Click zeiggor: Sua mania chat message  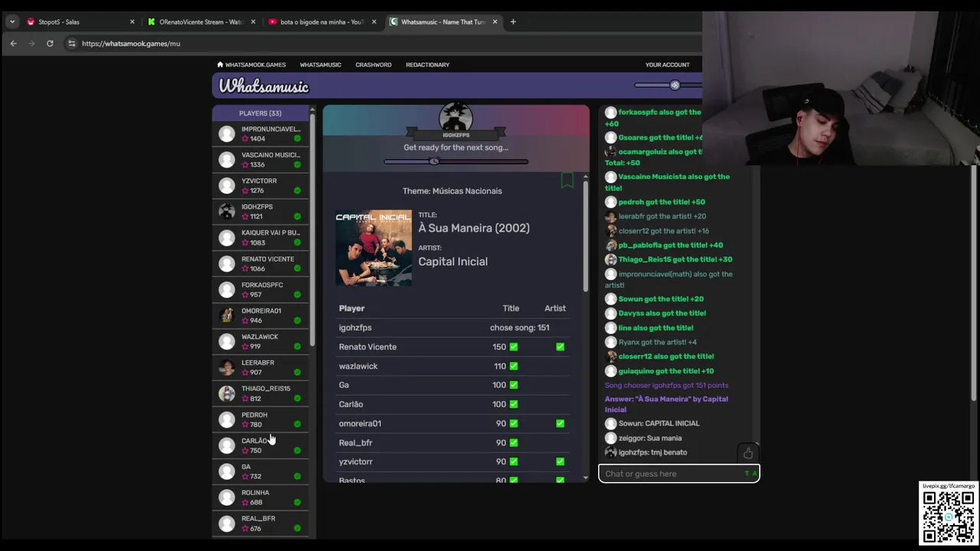pyautogui.click(x=650, y=438)
